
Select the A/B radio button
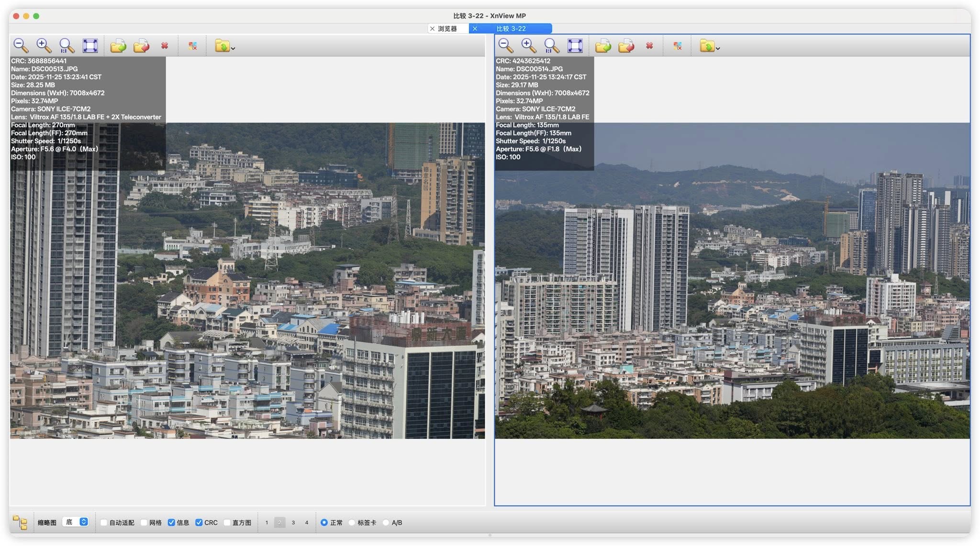(x=386, y=523)
